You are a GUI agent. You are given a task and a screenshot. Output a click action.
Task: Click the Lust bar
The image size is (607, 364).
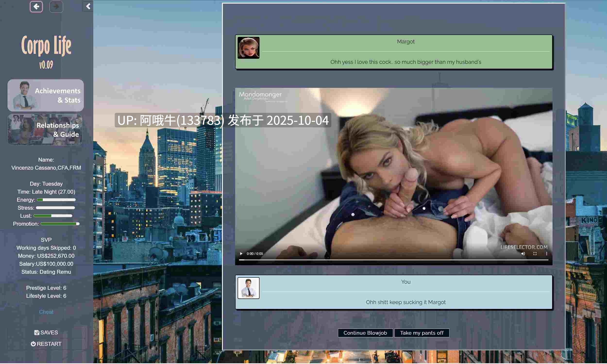(53, 216)
